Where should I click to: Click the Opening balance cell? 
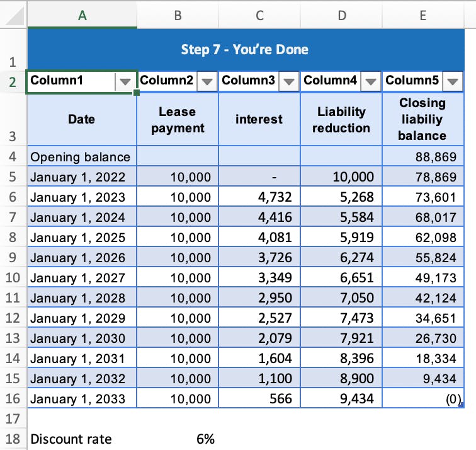pyautogui.click(x=81, y=157)
